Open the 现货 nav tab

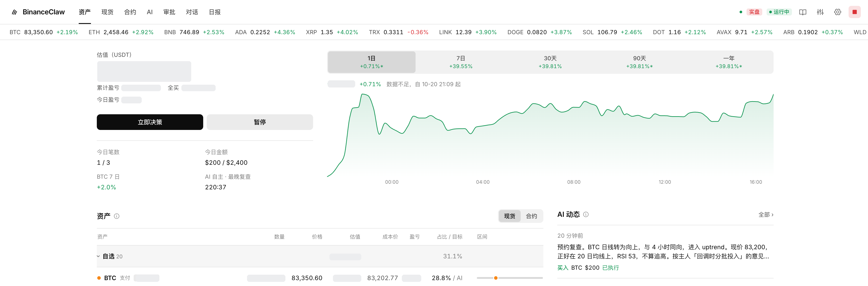click(x=107, y=12)
